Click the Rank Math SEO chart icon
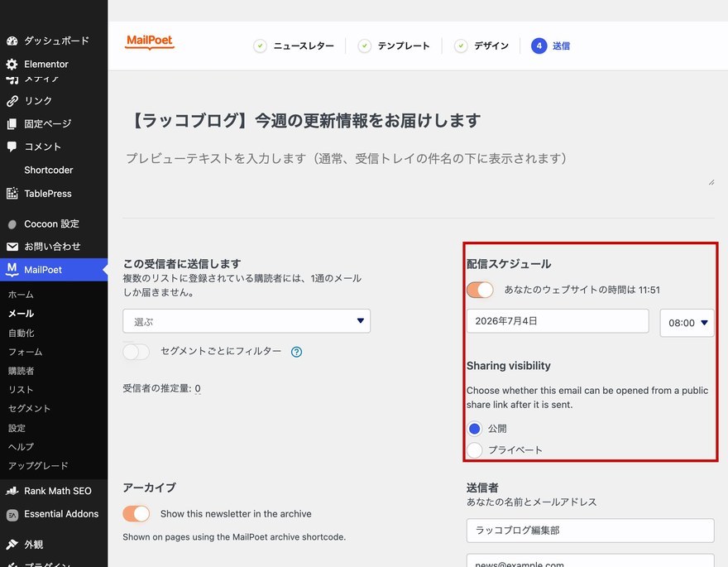Viewport: 728px width, 567px height. [x=12, y=491]
